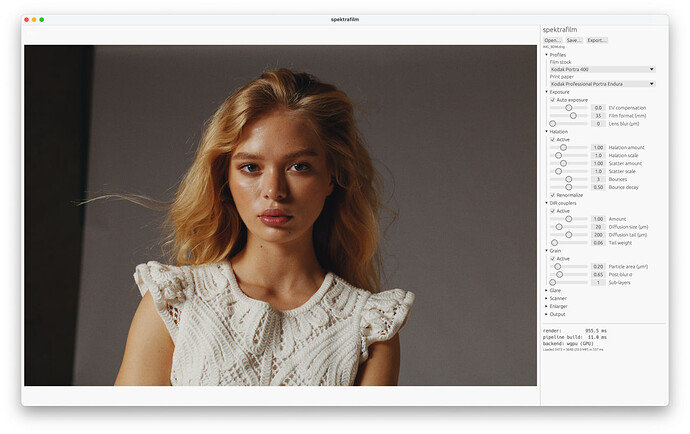
Task: Click the Scatter scale slider
Action: (569, 171)
